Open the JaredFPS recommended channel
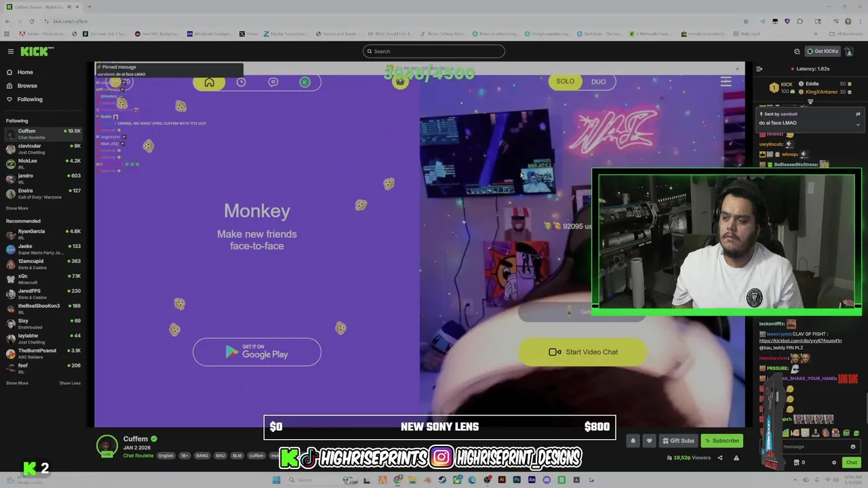 (x=44, y=293)
